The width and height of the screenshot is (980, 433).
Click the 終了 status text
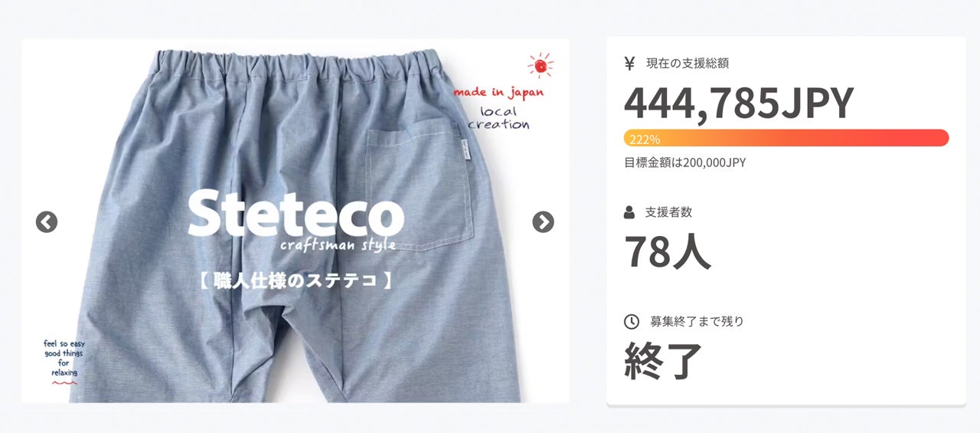point(663,361)
